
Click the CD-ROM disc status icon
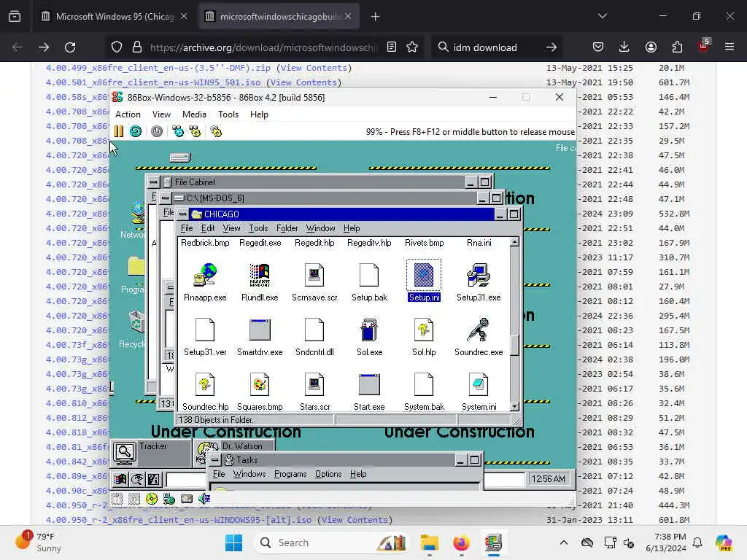click(x=152, y=499)
